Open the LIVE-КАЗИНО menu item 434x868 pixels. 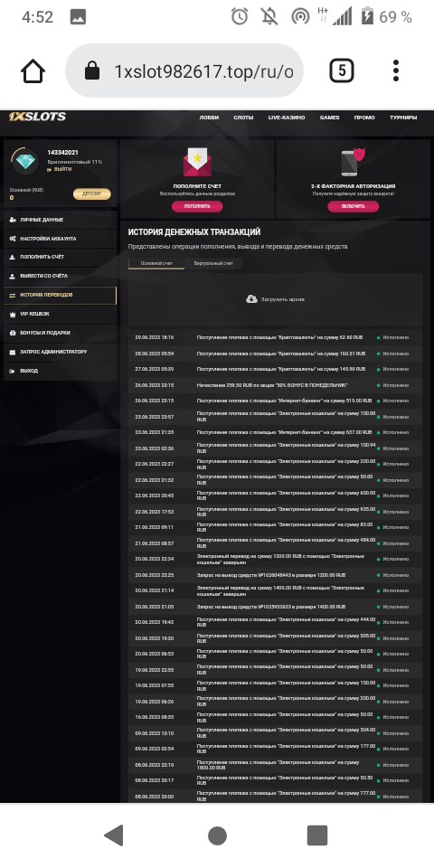click(284, 118)
